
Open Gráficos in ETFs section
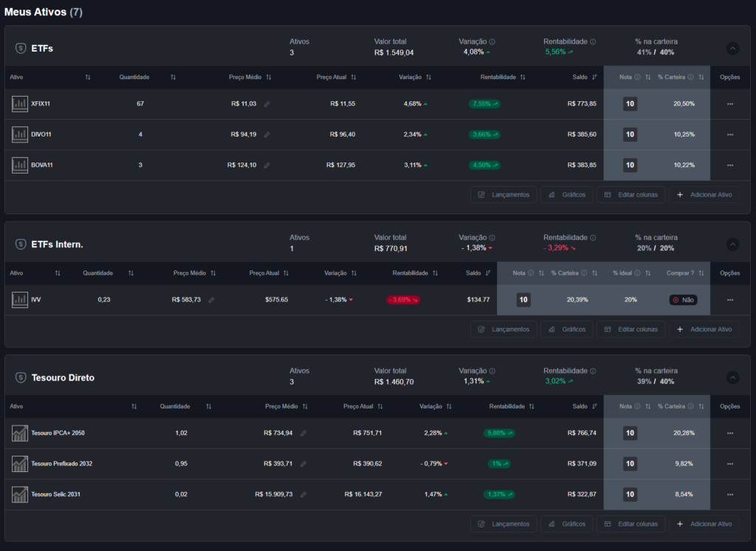(566, 195)
